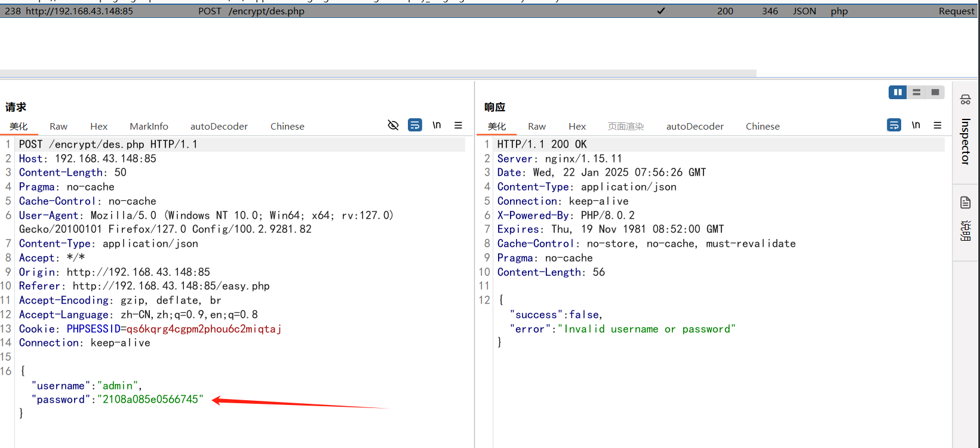
Task: Click the Accept-Encoding header line
Action: point(120,300)
